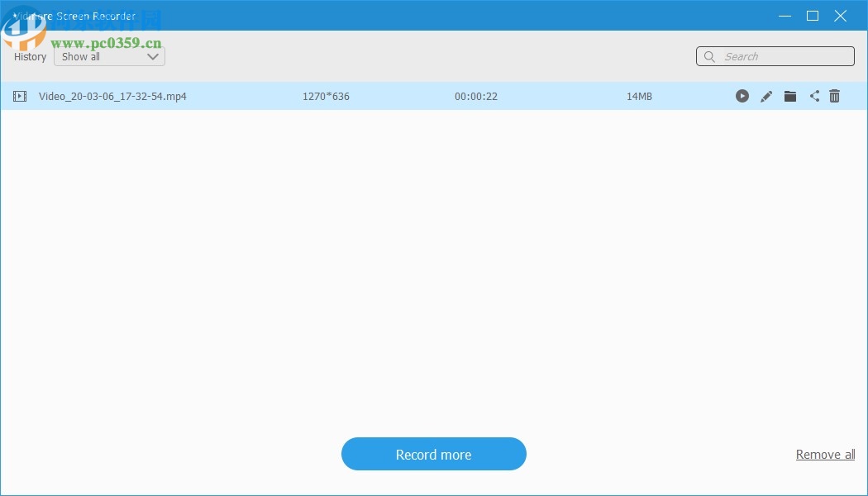Viewport: 868px width, 496px height.
Task: Edit the recording with the pencil tool
Action: (x=766, y=96)
